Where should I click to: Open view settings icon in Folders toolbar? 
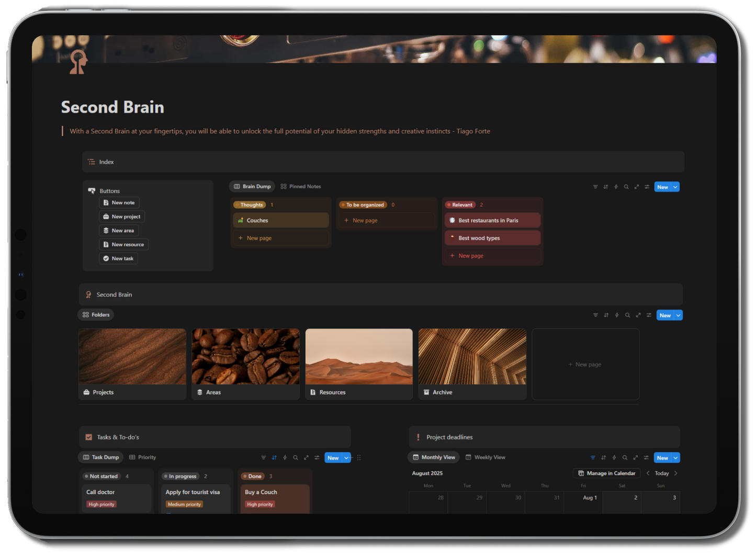click(x=649, y=315)
